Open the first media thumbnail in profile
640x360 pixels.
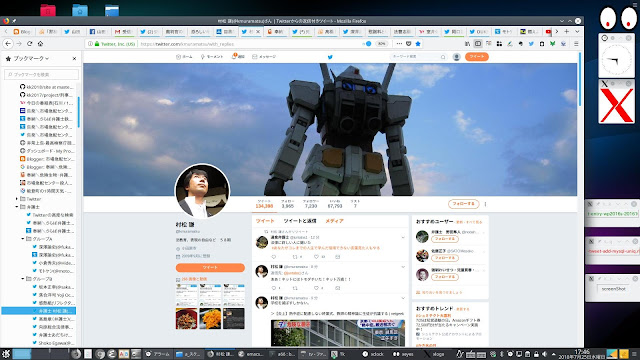[x=187, y=295]
